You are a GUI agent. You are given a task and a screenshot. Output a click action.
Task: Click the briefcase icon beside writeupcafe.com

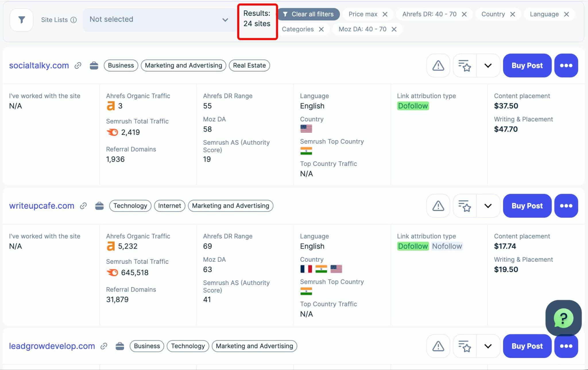(99, 206)
